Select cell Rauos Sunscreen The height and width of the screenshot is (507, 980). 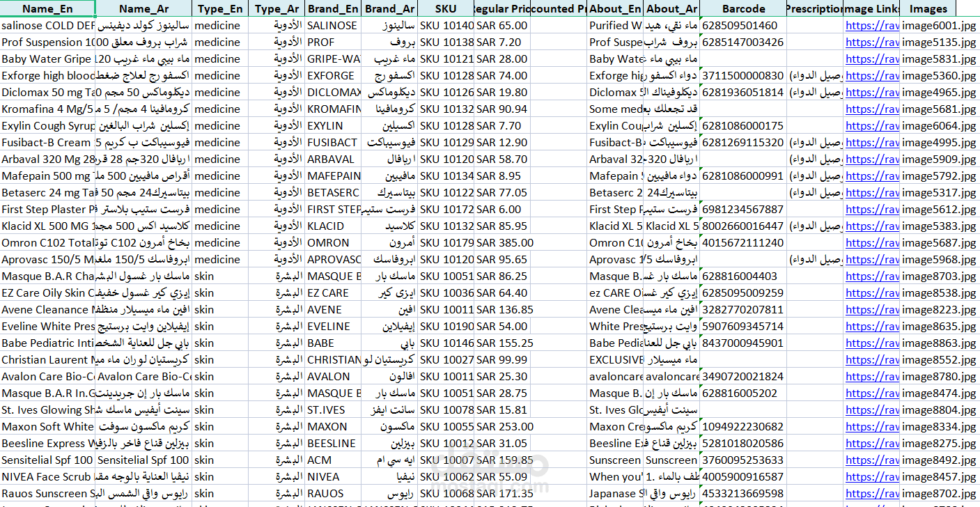pos(48,494)
